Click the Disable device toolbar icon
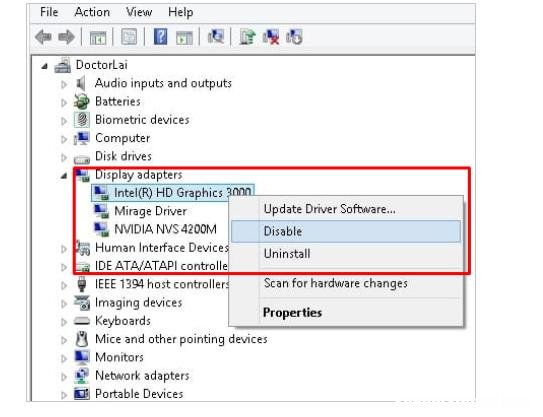 (x=294, y=37)
